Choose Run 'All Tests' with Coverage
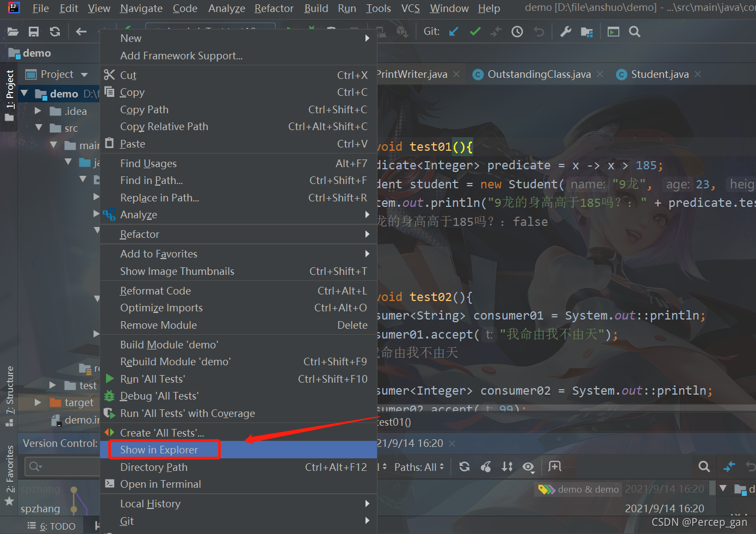This screenshot has height=534, width=756. click(238, 413)
